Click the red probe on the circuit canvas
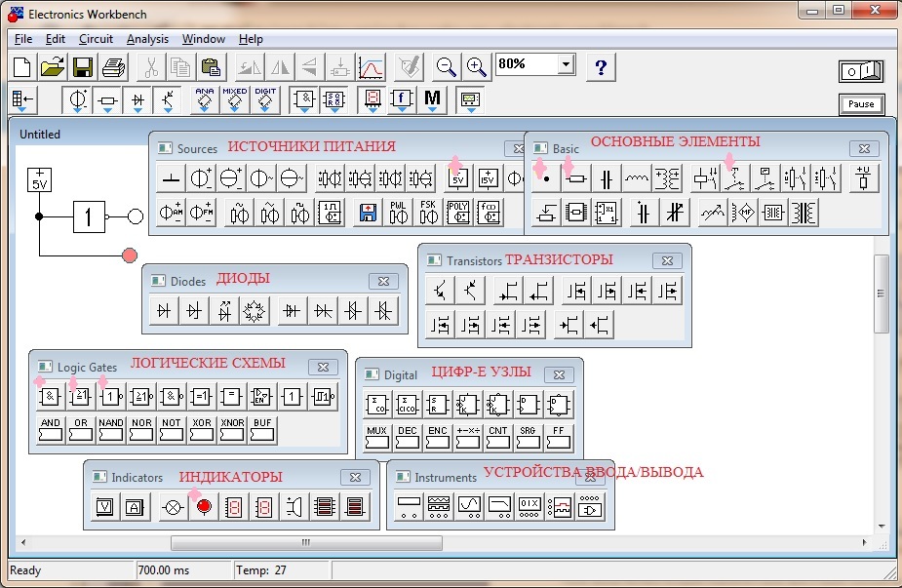Viewport: 902px width, 588px height. [130, 255]
